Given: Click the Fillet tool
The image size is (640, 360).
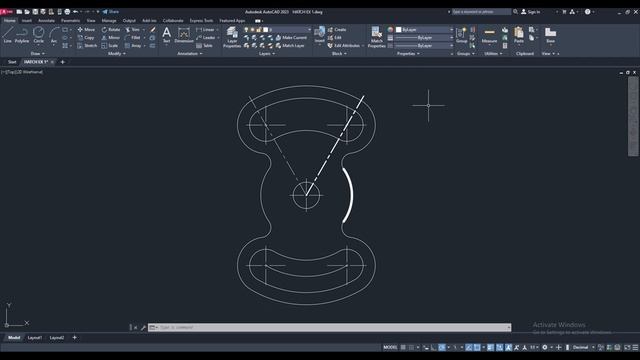Looking at the screenshot, I should pos(133,38).
